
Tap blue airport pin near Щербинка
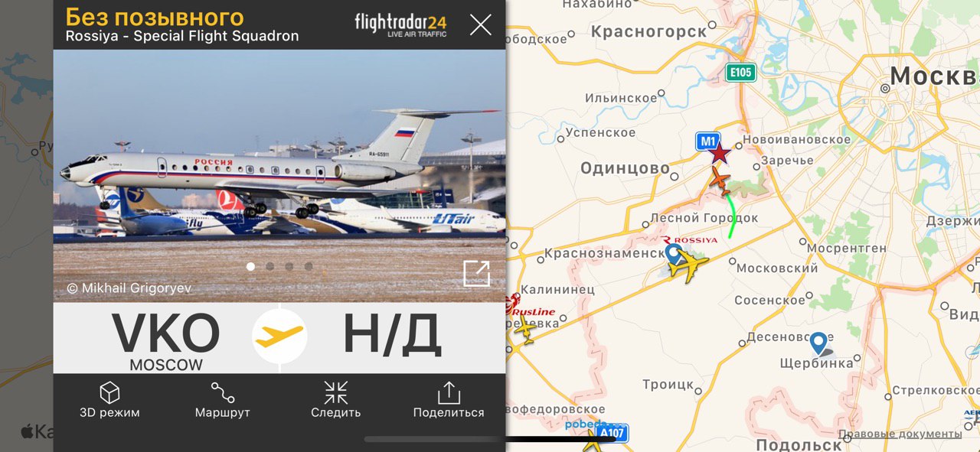point(819,343)
